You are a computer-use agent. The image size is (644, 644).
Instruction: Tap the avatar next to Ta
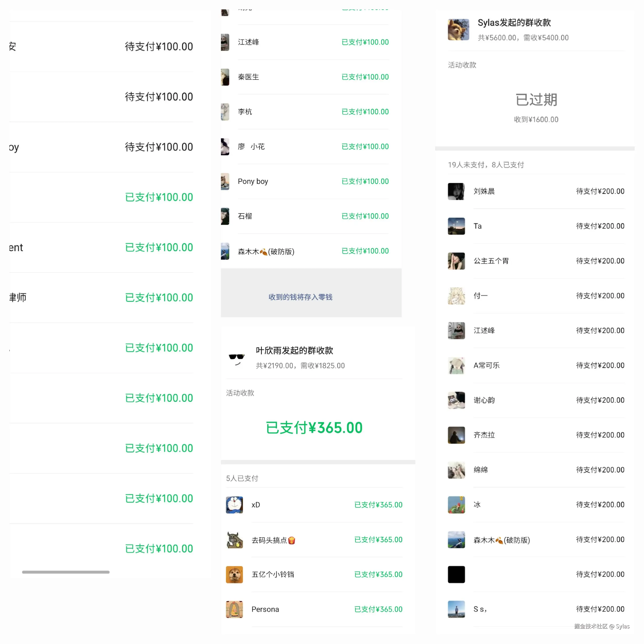456,226
